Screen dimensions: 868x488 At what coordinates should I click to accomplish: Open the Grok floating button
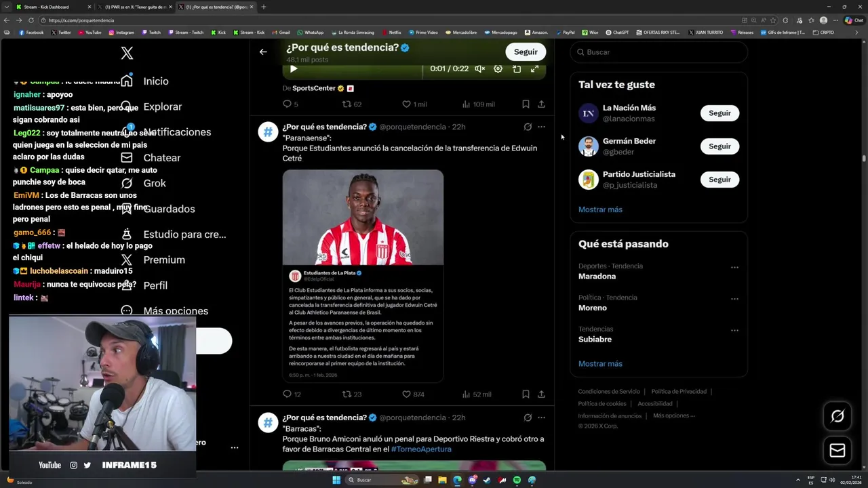[x=837, y=416]
